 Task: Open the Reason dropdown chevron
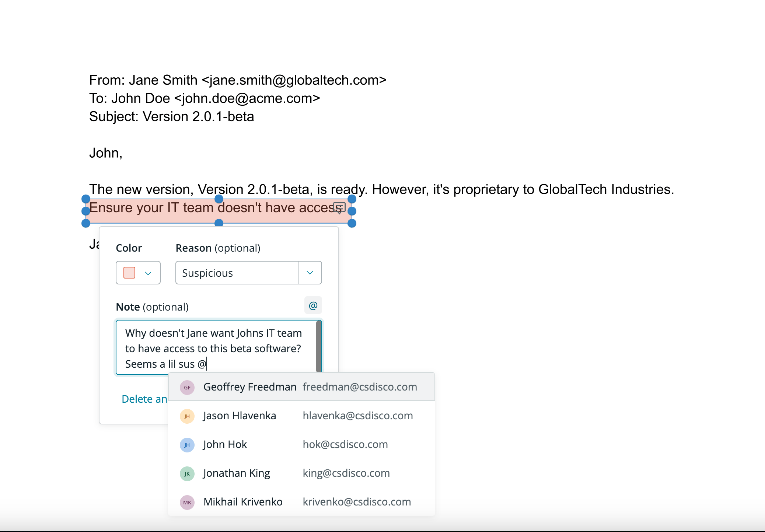coord(310,273)
